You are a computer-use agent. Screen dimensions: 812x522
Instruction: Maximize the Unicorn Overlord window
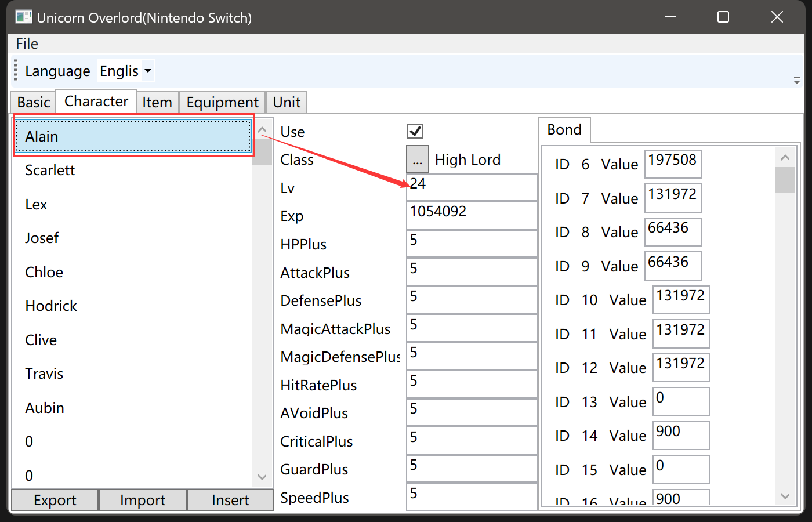723,17
